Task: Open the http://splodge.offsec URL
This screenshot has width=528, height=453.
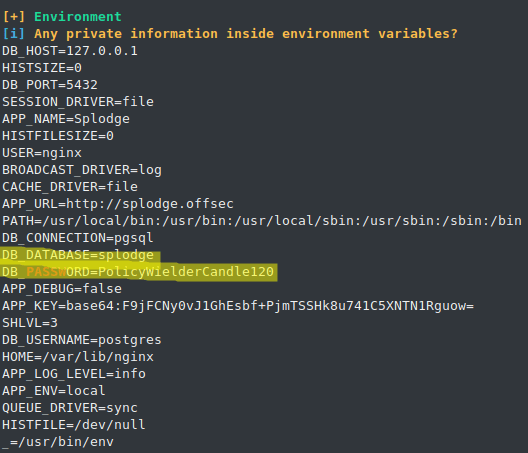Action: point(150,204)
